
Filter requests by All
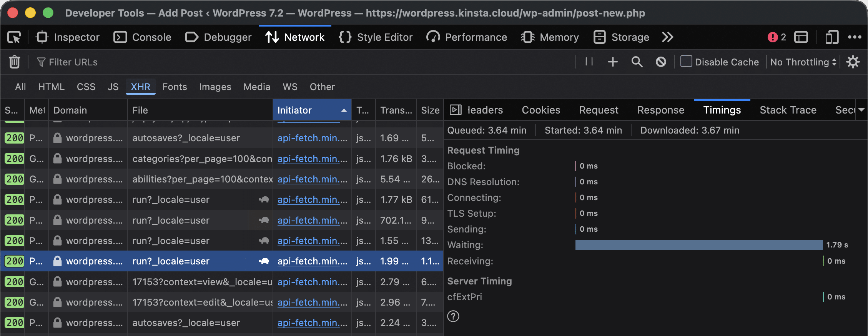[20, 87]
